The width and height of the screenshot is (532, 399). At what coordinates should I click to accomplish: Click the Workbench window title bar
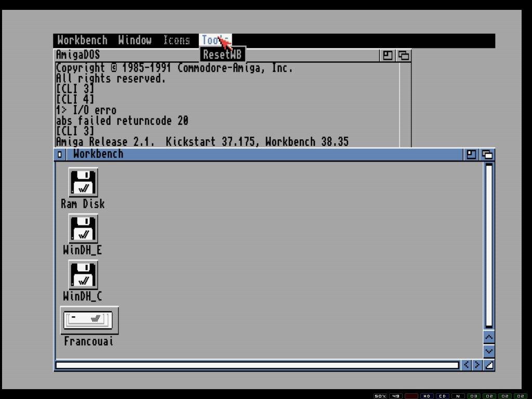(264, 155)
